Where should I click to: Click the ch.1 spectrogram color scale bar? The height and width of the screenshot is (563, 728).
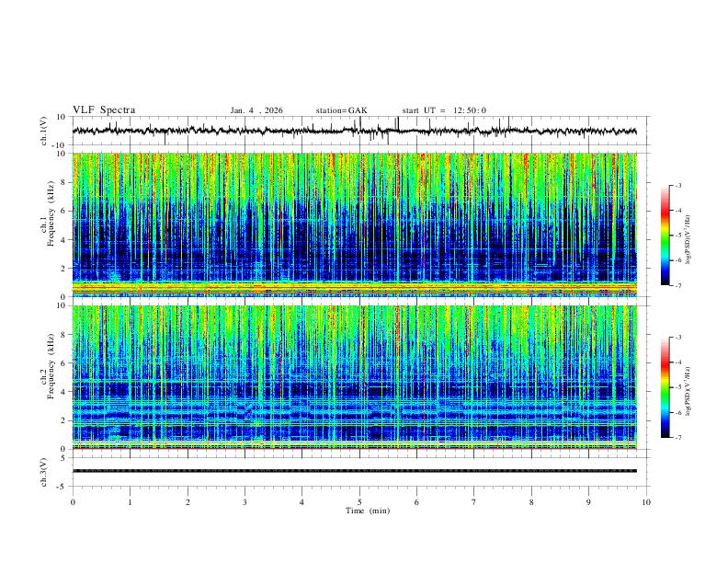665,236
